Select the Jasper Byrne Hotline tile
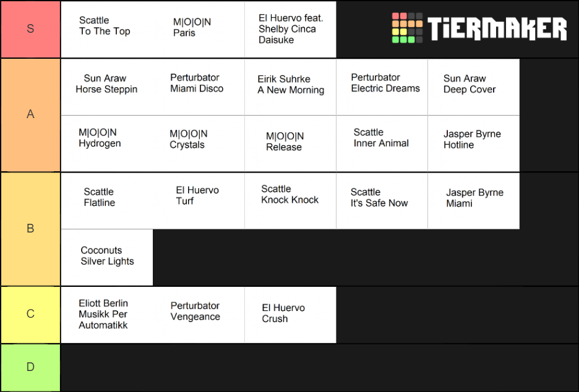This screenshot has width=579, height=392. (x=474, y=143)
